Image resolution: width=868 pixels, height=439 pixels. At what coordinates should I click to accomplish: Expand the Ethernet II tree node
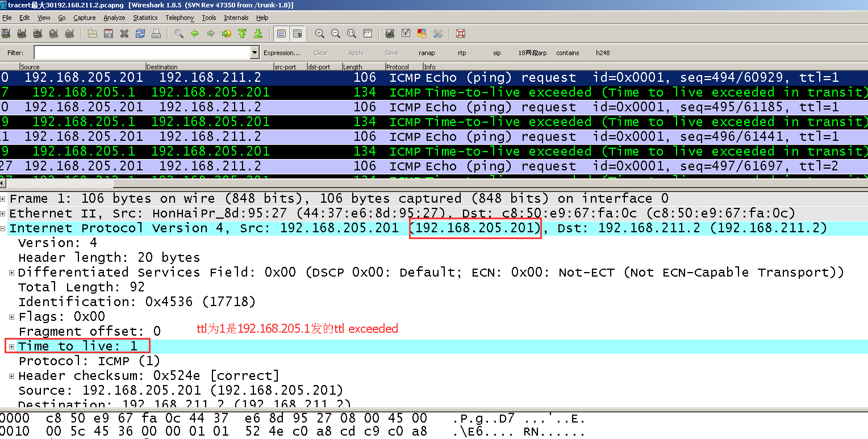pos(3,214)
